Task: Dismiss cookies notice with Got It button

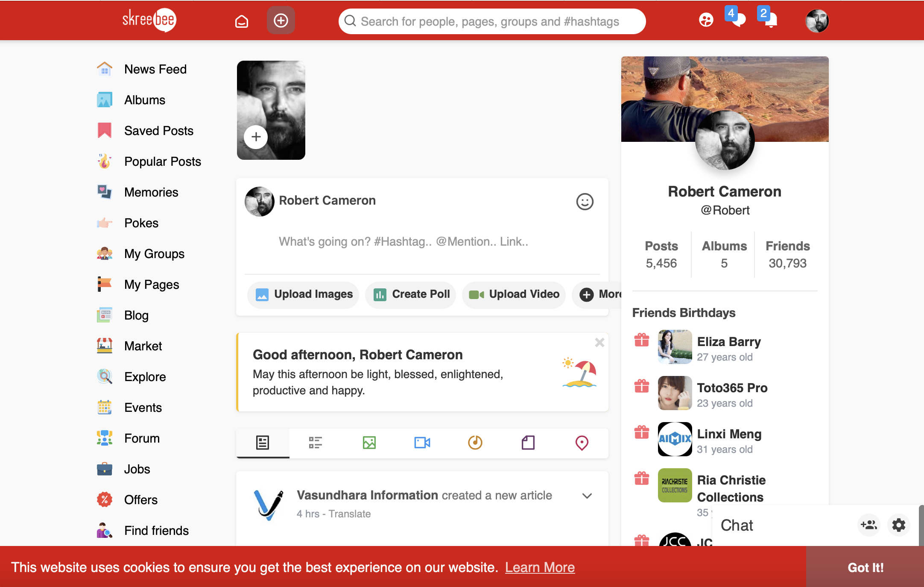Action: (865, 567)
